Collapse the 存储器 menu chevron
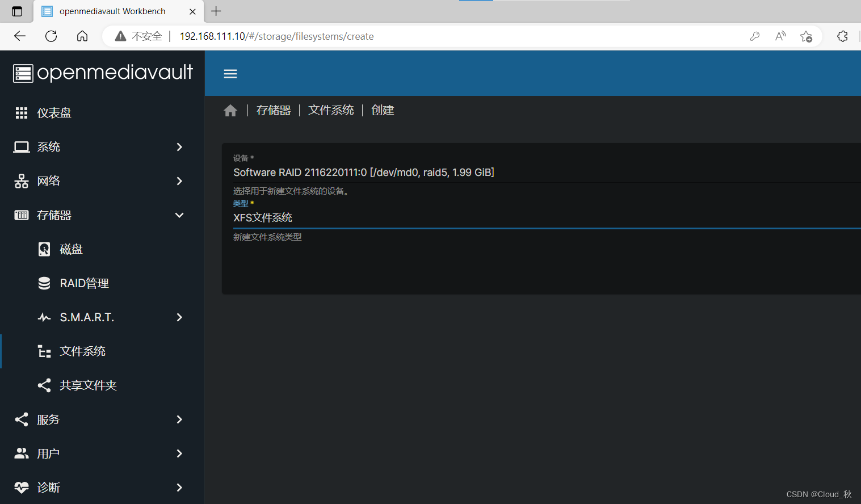Viewport: 861px width, 504px height. click(179, 215)
